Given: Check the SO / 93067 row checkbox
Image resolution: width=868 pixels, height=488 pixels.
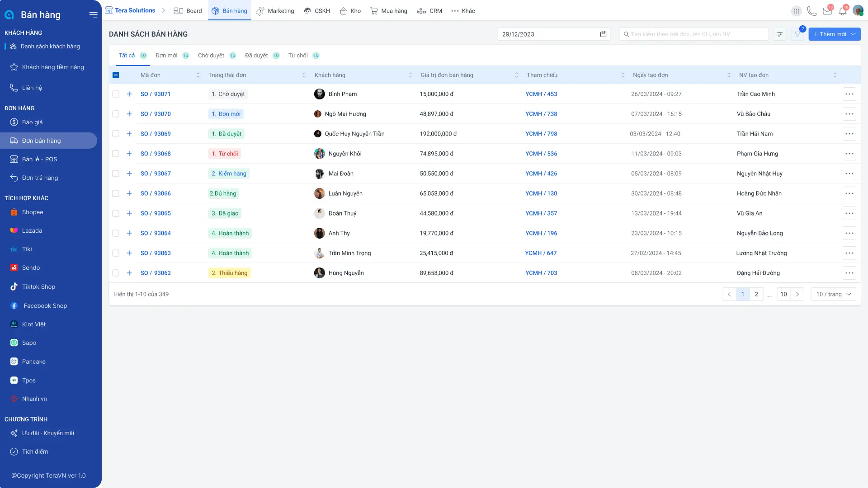Looking at the screenshot, I should click(116, 174).
